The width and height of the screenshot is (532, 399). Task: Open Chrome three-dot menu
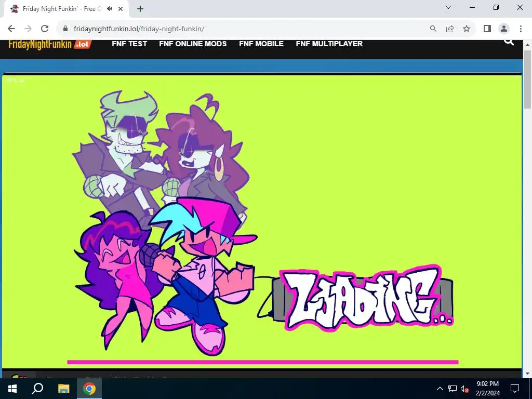click(x=521, y=29)
